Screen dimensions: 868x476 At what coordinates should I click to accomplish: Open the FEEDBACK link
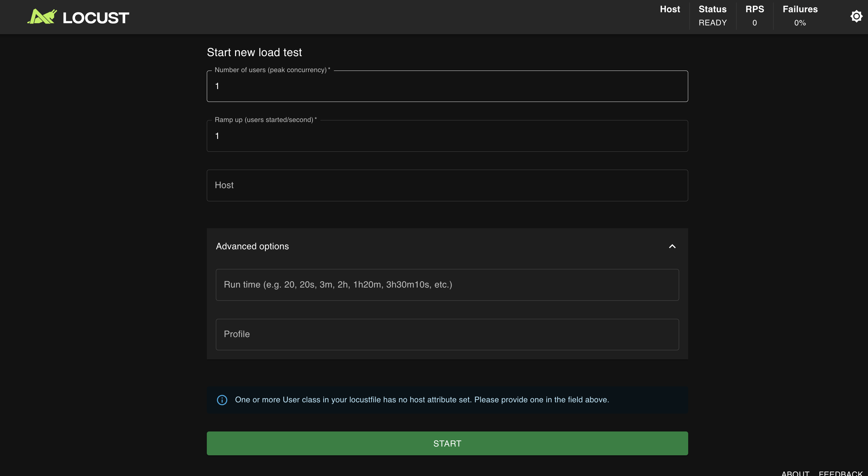click(840, 473)
